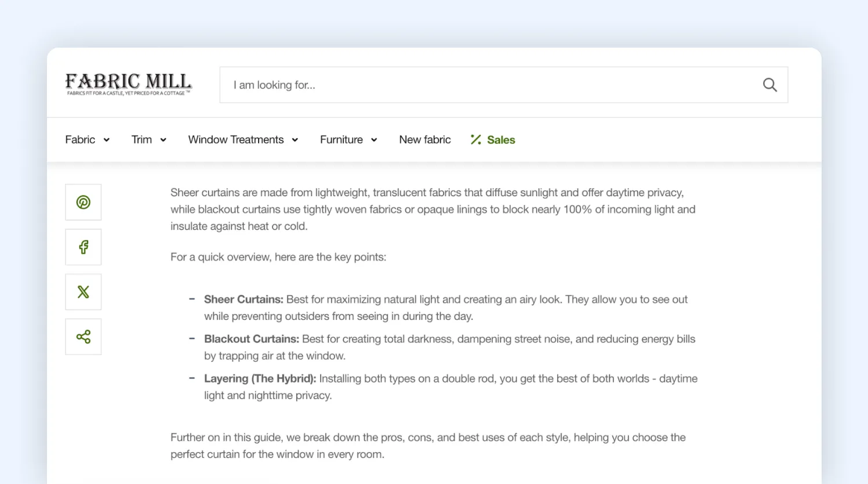The height and width of the screenshot is (484, 868).
Task: Expand the Window Treatments chevron
Action: tap(295, 140)
